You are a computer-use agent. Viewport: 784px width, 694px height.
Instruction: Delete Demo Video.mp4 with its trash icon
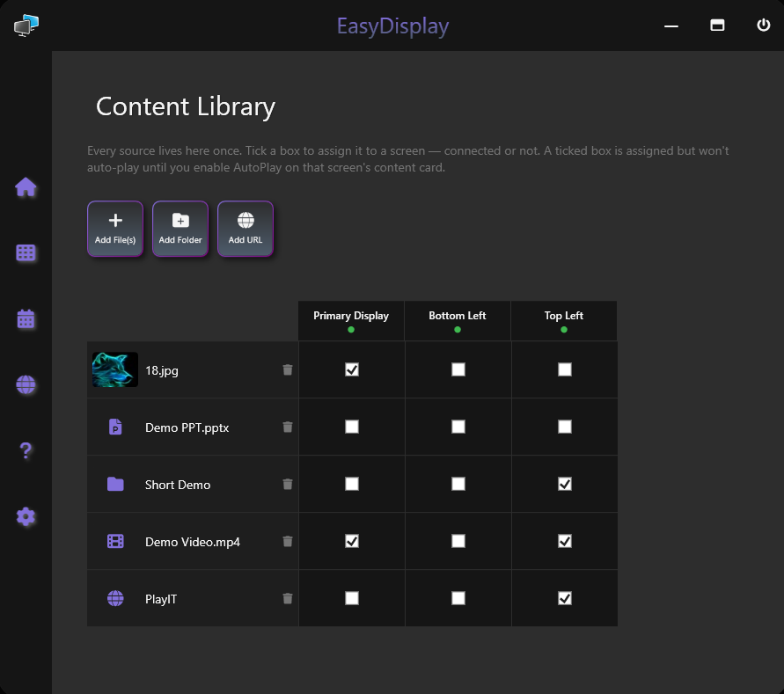coord(288,541)
